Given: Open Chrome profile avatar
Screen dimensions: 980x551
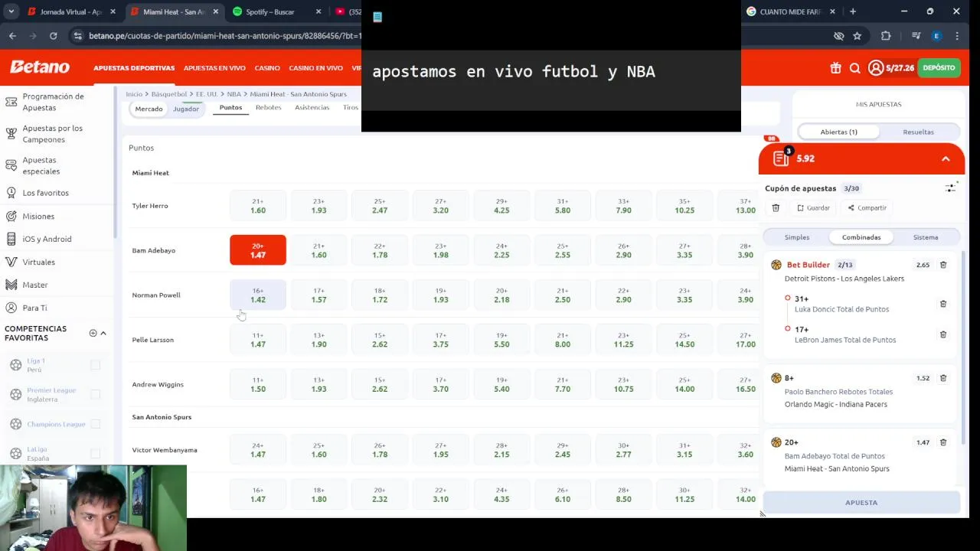Looking at the screenshot, I should click(936, 35).
